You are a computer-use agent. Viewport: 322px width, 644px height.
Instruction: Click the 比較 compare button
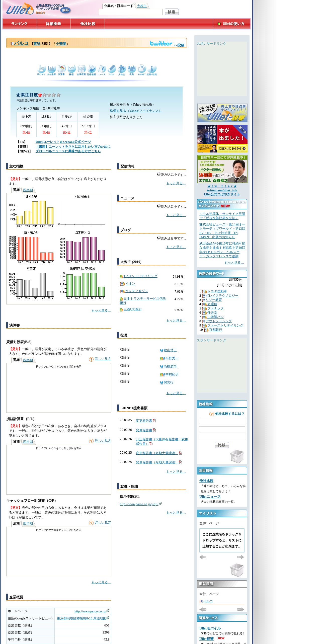click(x=222, y=445)
